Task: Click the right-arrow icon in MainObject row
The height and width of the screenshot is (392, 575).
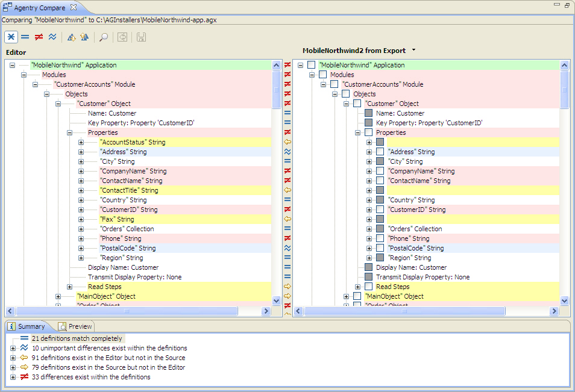Action: [x=287, y=296]
